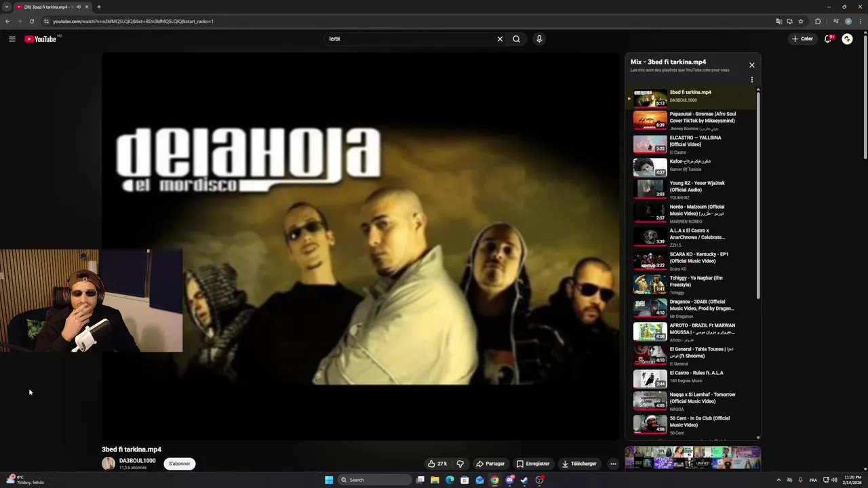Image resolution: width=868 pixels, height=488 pixels.
Task: Open the notifications bell
Action: point(828,39)
